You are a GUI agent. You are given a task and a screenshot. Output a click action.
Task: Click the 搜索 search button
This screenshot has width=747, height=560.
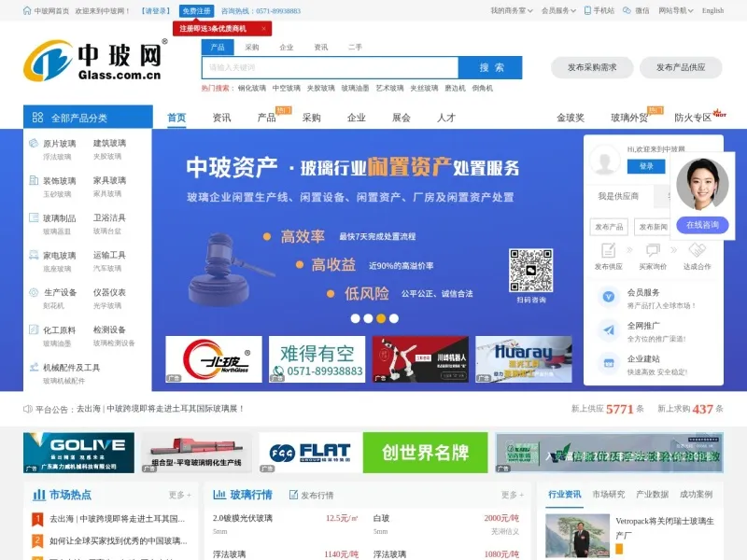coord(490,67)
